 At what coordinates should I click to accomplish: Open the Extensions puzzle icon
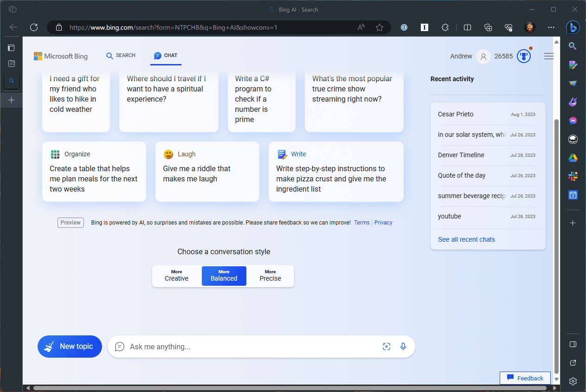(x=445, y=27)
